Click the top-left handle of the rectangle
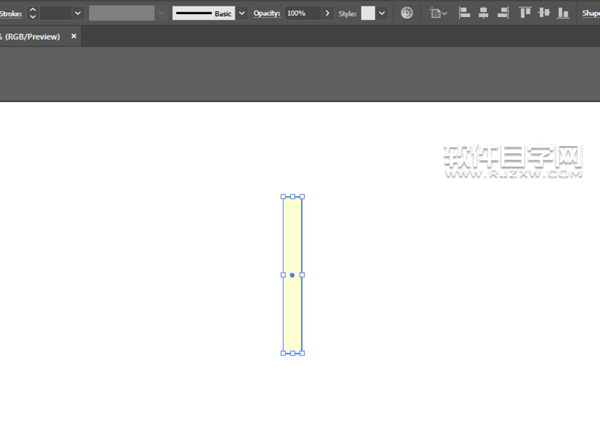Image resolution: width=600 pixels, height=424 pixels. tap(283, 197)
